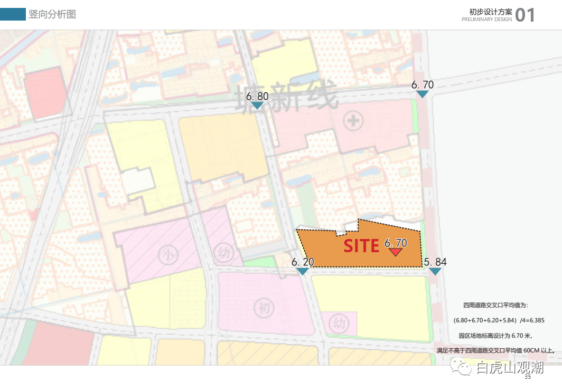The image size is (562, 392).
Task: Click the 5.84 elevation value
Action: point(435,262)
